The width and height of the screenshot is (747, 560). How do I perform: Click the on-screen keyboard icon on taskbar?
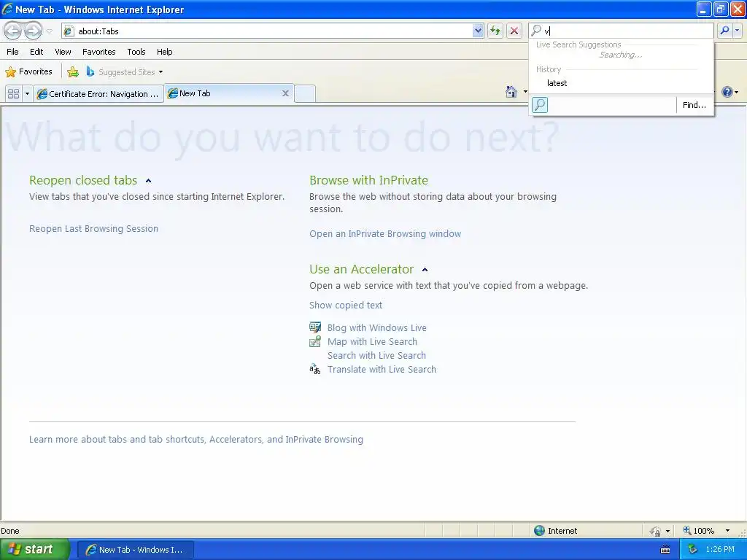click(x=665, y=550)
